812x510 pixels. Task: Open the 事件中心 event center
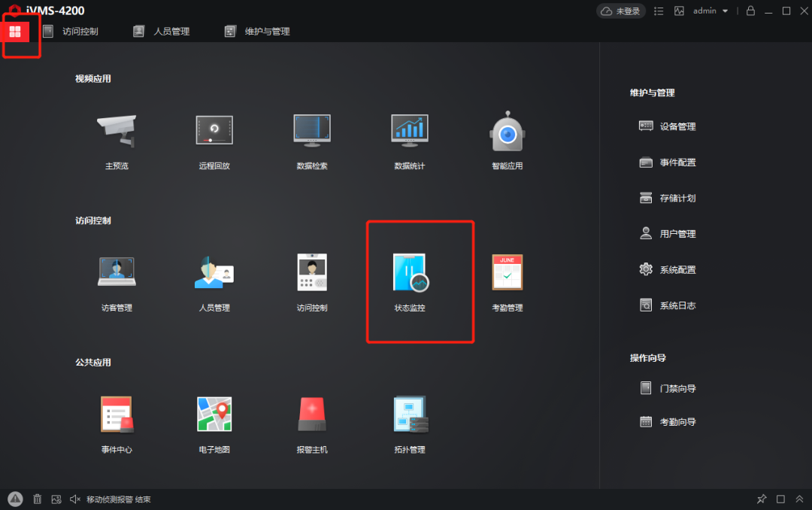click(116, 423)
